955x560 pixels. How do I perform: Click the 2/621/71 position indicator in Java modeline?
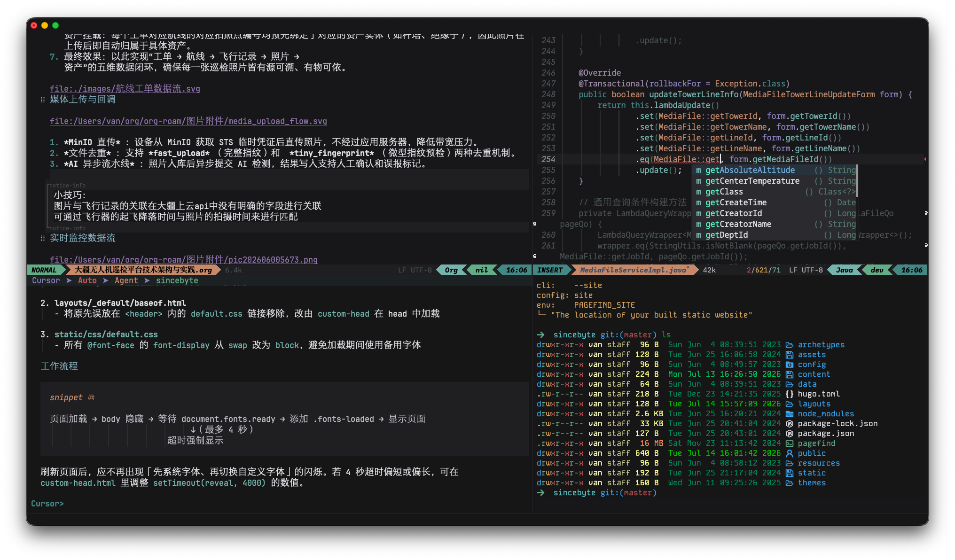click(x=763, y=270)
